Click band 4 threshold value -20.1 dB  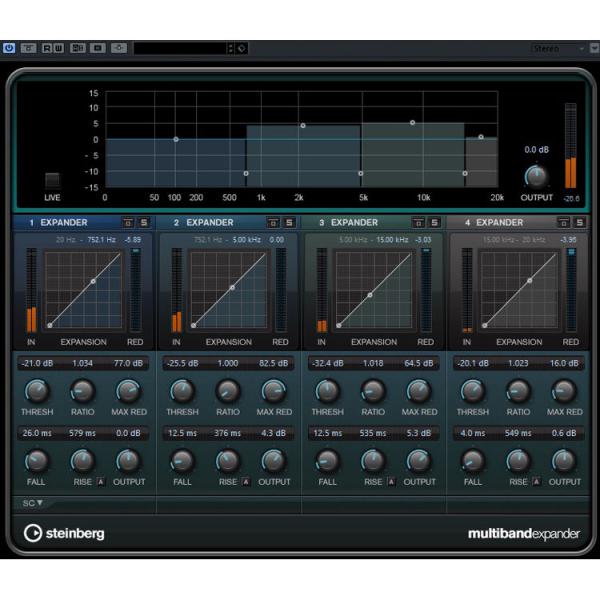473,363
